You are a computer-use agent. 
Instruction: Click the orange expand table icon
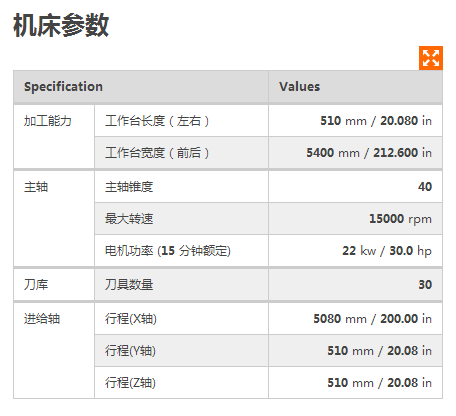pos(431,58)
